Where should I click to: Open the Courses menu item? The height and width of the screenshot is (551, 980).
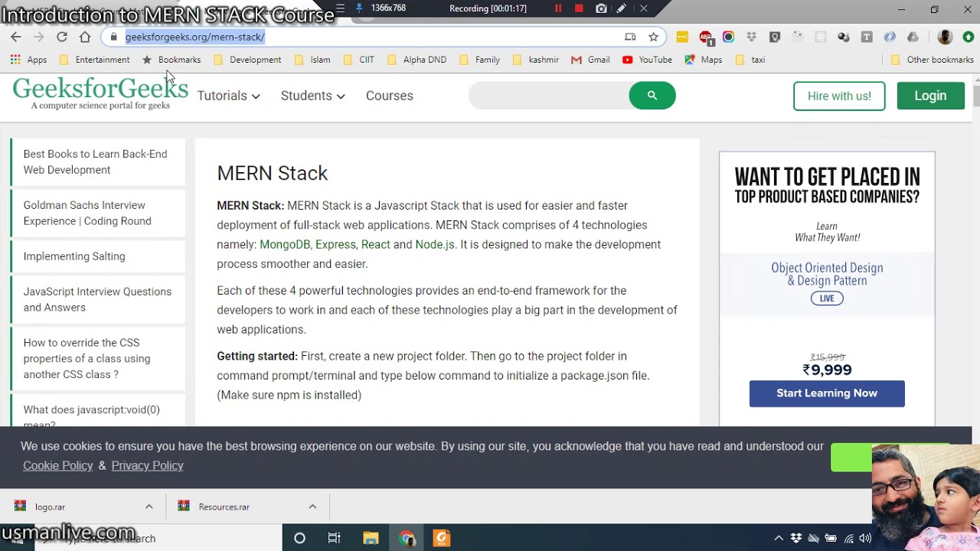pos(389,96)
